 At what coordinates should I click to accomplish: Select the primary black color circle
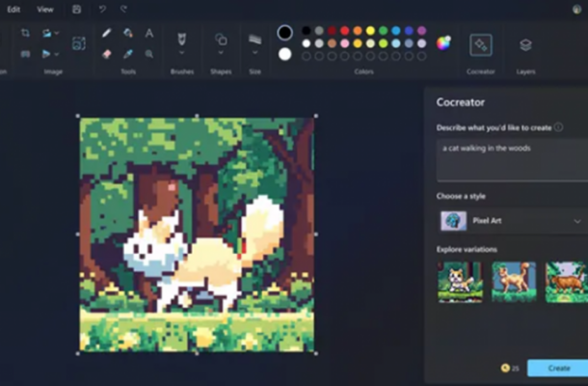pyautogui.click(x=285, y=33)
